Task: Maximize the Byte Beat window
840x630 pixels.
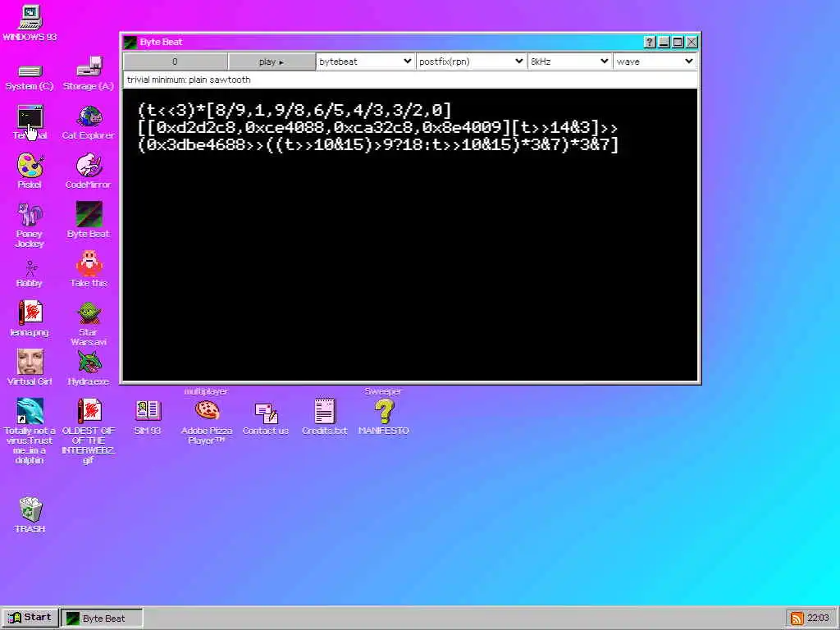Action: point(678,42)
